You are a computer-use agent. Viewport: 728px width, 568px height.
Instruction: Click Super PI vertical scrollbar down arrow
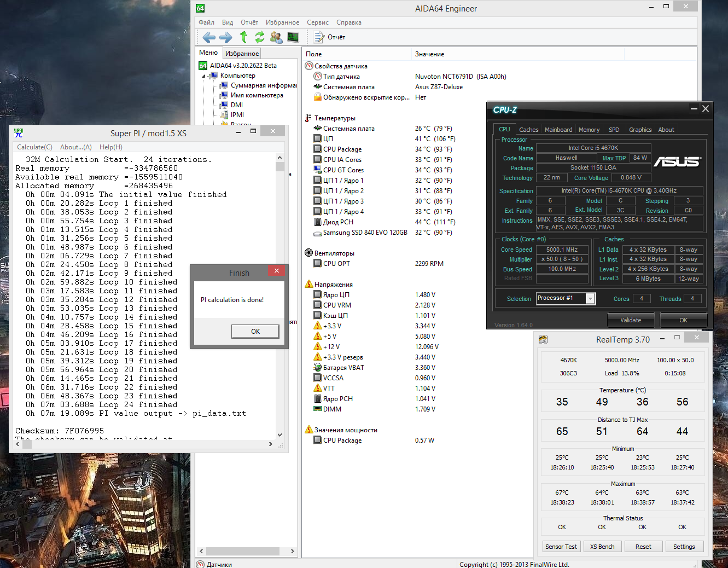tap(280, 435)
